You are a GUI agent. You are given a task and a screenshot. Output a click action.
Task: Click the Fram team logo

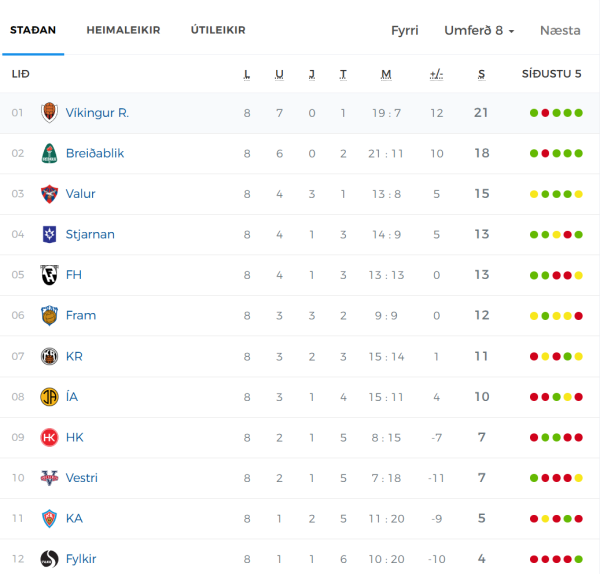(49, 315)
